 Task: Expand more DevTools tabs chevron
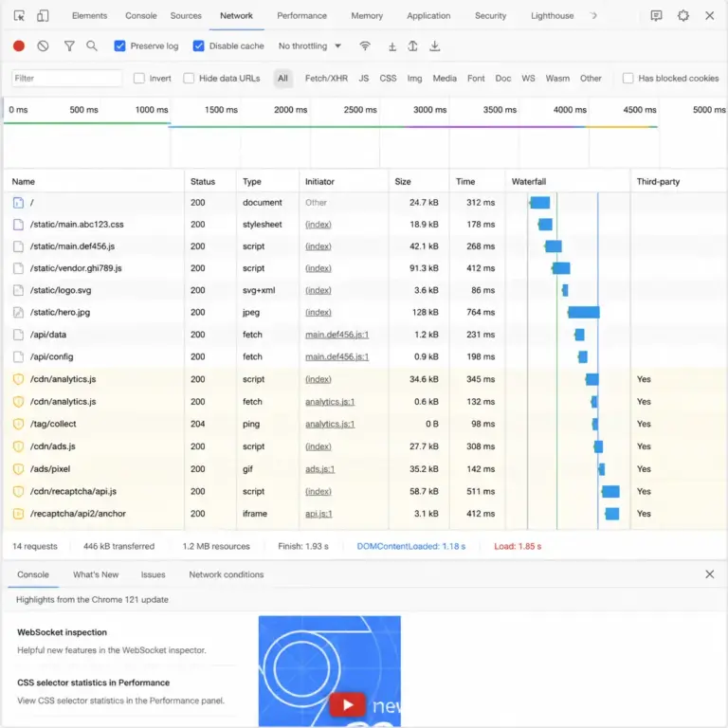(593, 16)
